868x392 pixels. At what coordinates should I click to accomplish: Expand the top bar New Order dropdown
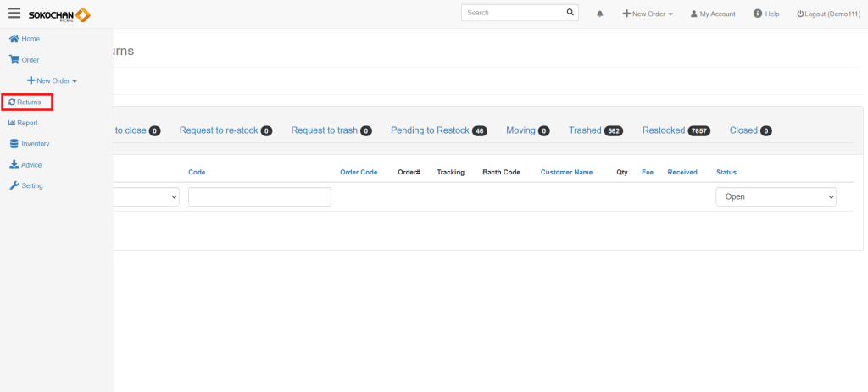point(648,14)
